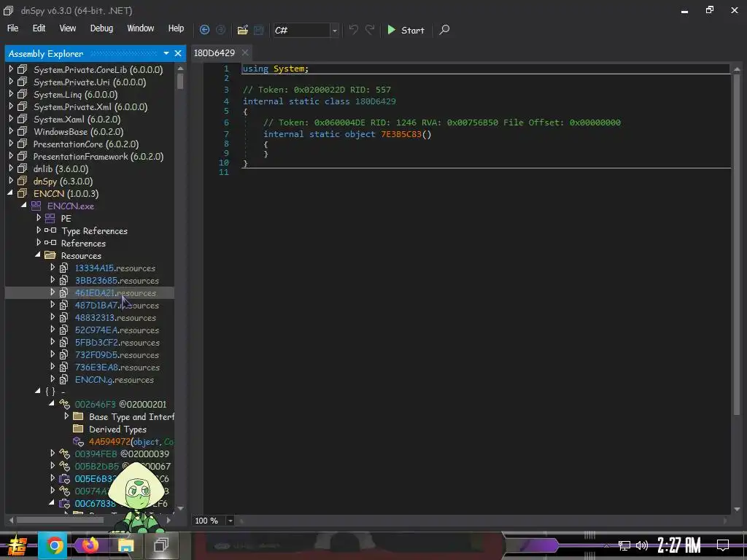Select 52C974EA.resources in the tree

tap(117, 330)
